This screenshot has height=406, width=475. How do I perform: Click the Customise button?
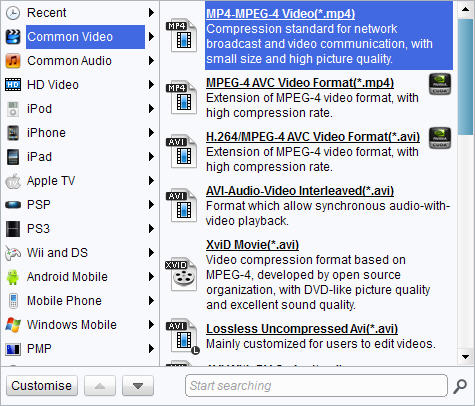point(42,386)
